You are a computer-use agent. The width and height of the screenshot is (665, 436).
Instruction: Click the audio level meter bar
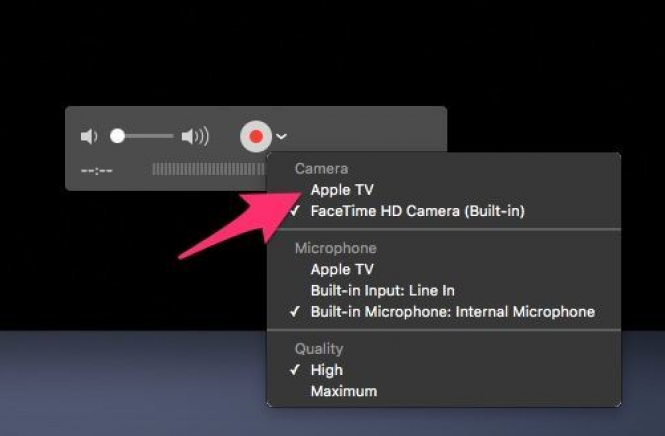pyautogui.click(x=209, y=170)
